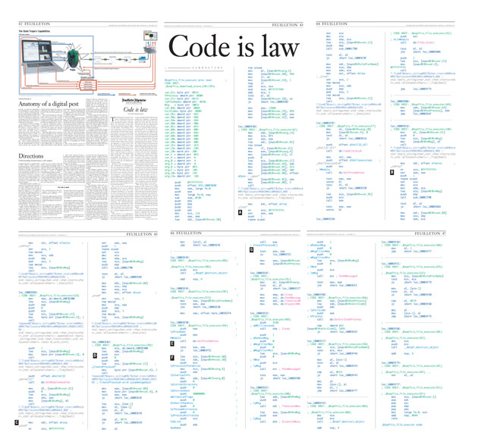478x448 pixels.
Task: Click the black marker labeled F
Action: [x=173, y=357]
